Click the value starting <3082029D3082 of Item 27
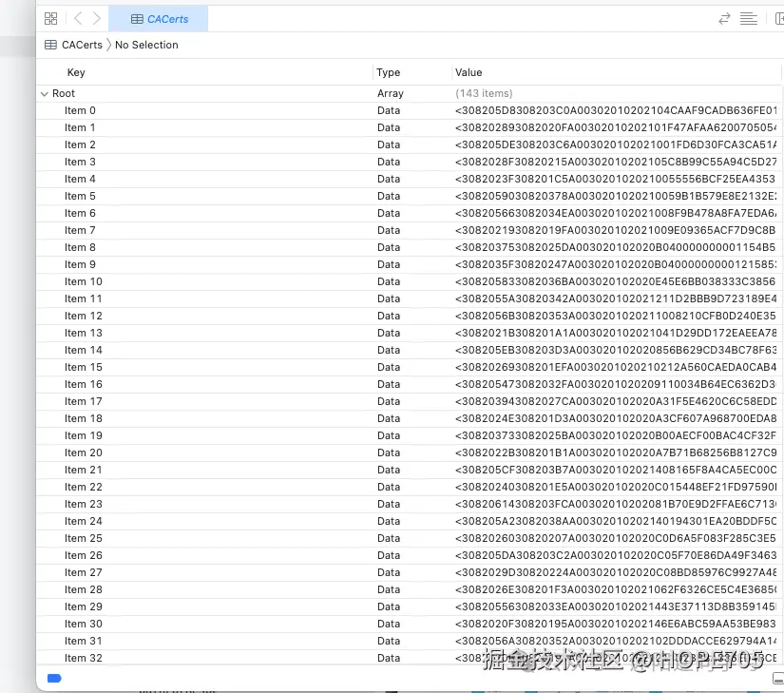The width and height of the screenshot is (784, 693). pyautogui.click(x=616, y=572)
